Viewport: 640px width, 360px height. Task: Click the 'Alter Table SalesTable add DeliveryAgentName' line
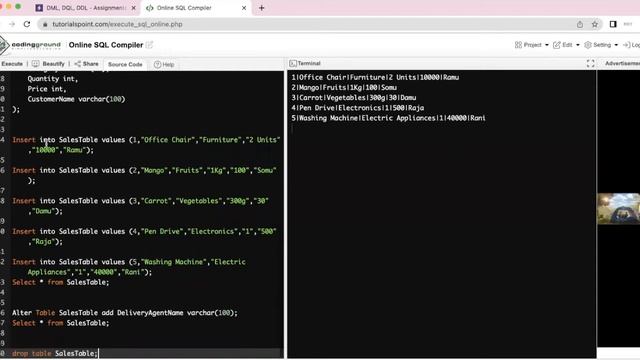pos(124,313)
